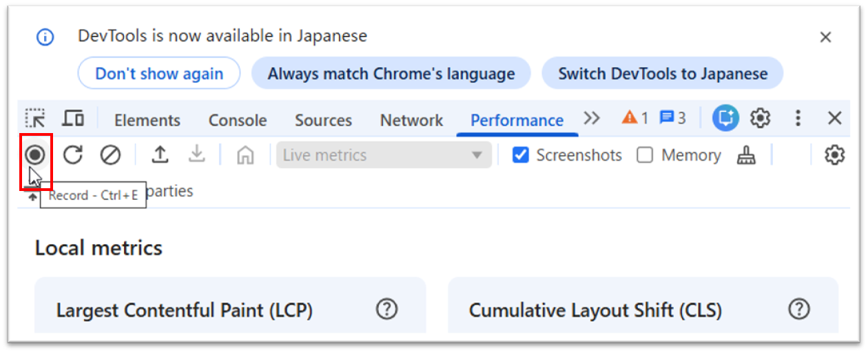Open help for Cumulative Layout Shift

(x=799, y=309)
